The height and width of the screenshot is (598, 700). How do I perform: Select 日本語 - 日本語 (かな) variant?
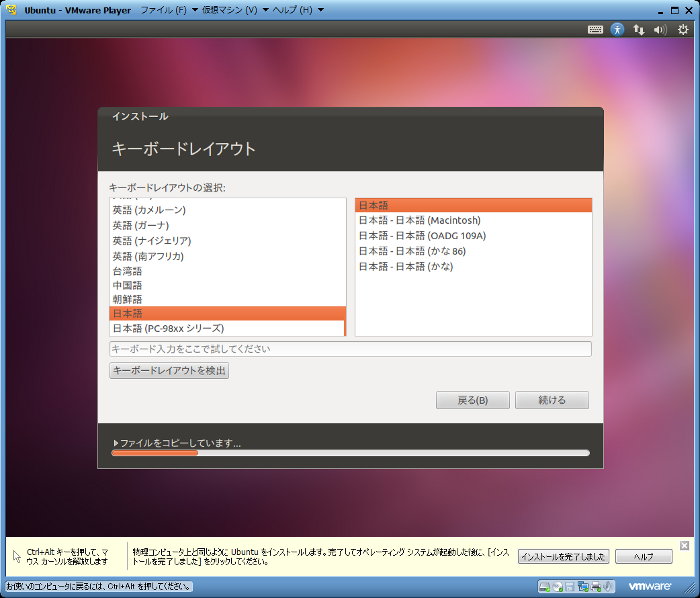[x=473, y=266]
